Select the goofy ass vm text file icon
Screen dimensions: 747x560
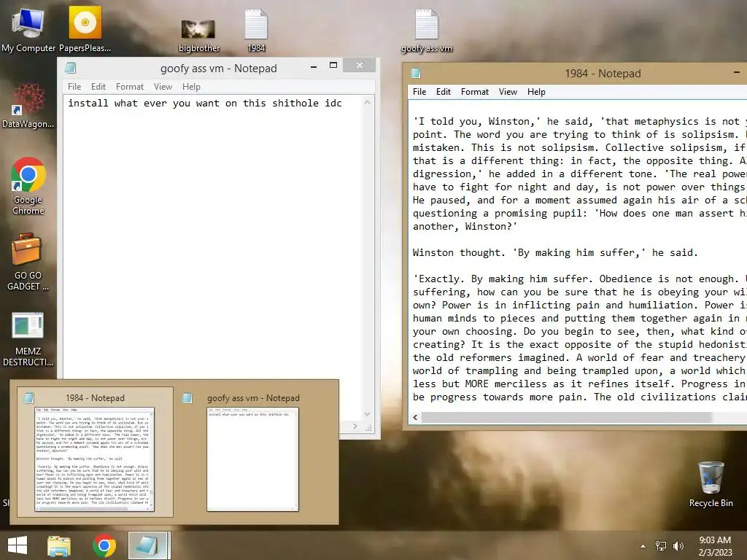coord(426,31)
